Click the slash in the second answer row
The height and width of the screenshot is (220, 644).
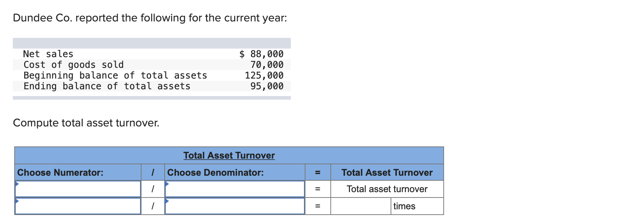[x=153, y=206]
